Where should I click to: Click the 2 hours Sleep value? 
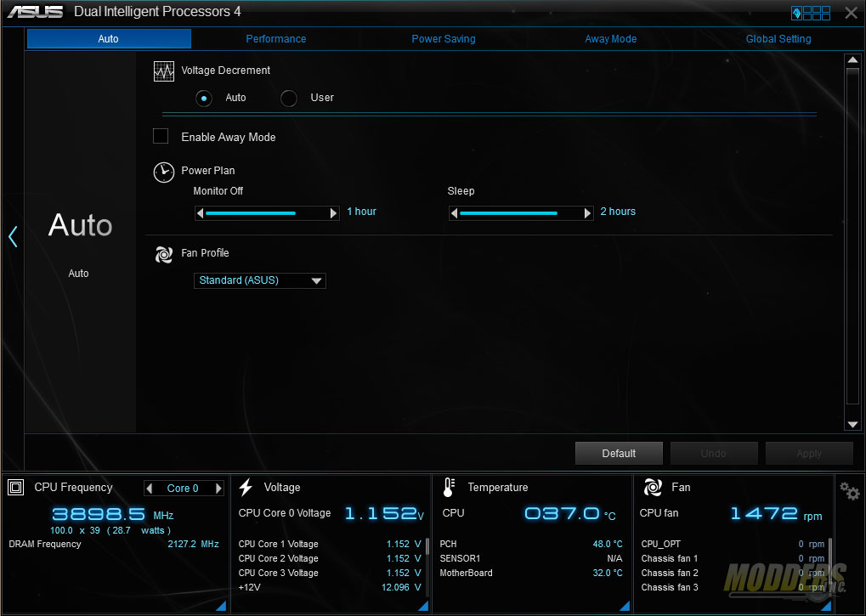(x=618, y=212)
